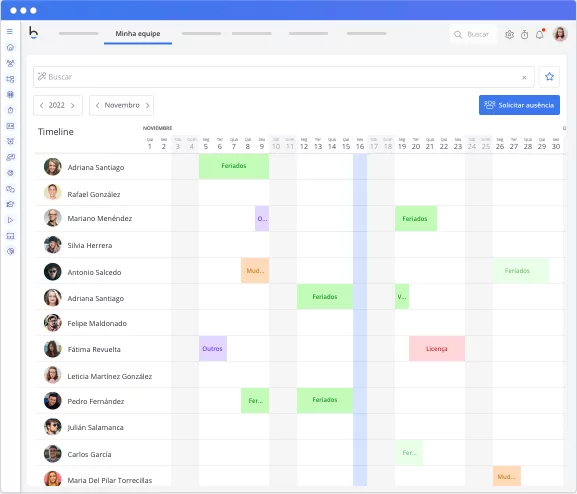Open Fátima Revuelta's Licença absence block
Viewport: 577px width, 494px height.
[437, 349]
